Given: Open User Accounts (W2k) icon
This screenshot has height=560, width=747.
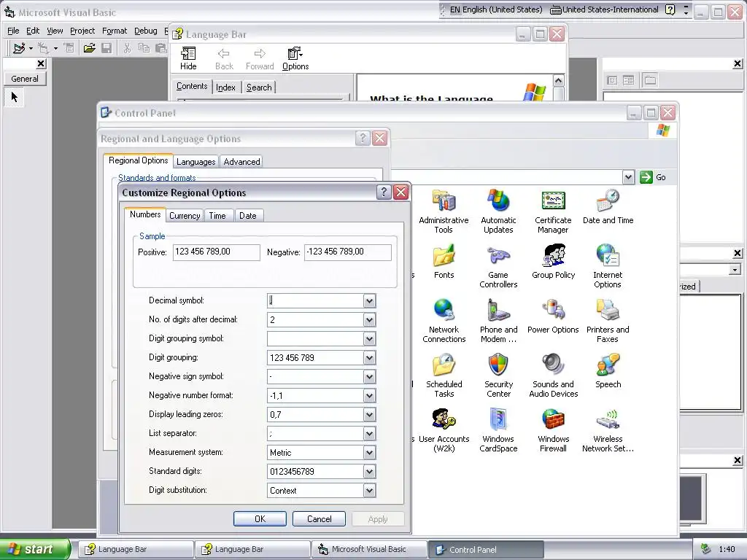Looking at the screenshot, I should tap(444, 430).
